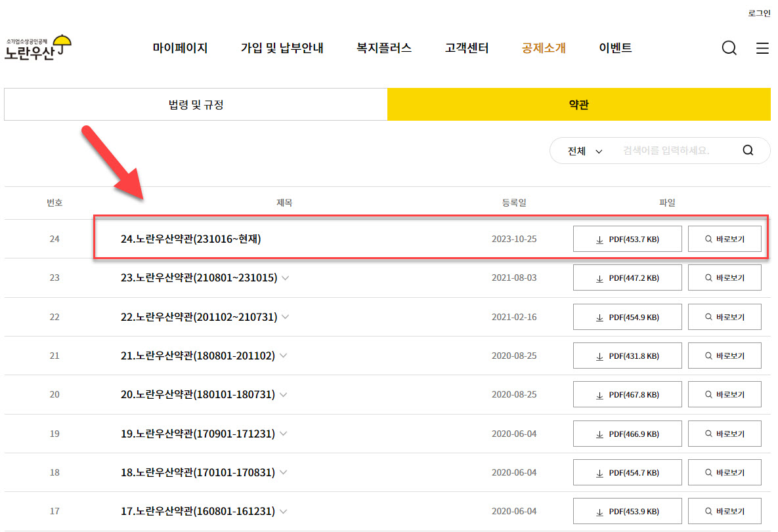Expand chevron next to row 20 title

pos(284,395)
